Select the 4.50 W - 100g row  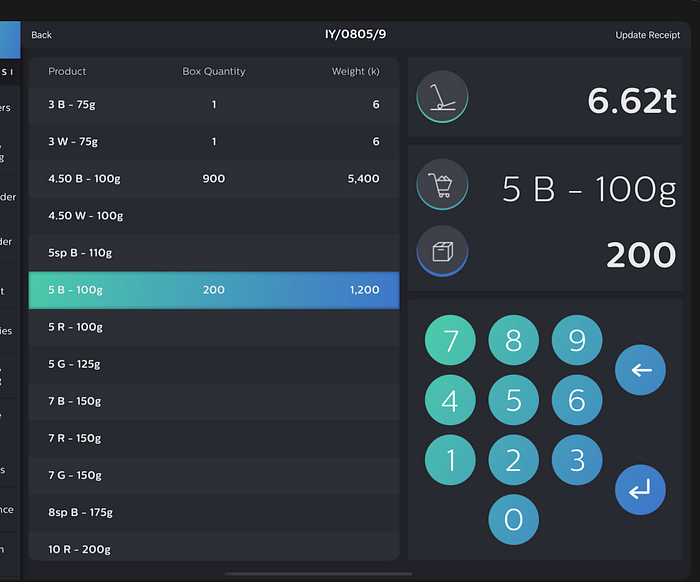[x=214, y=216]
